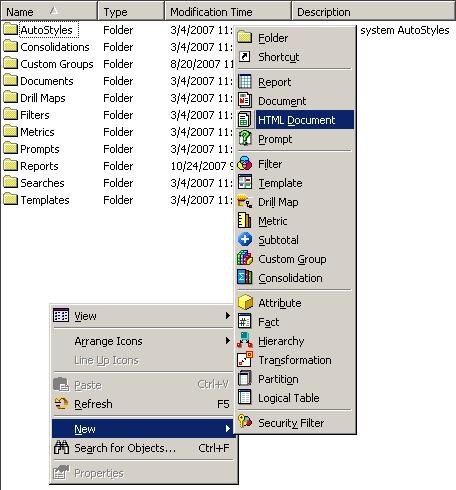Click the Report grid icon
Viewport: 456px width, 490px height.
(x=245, y=82)
